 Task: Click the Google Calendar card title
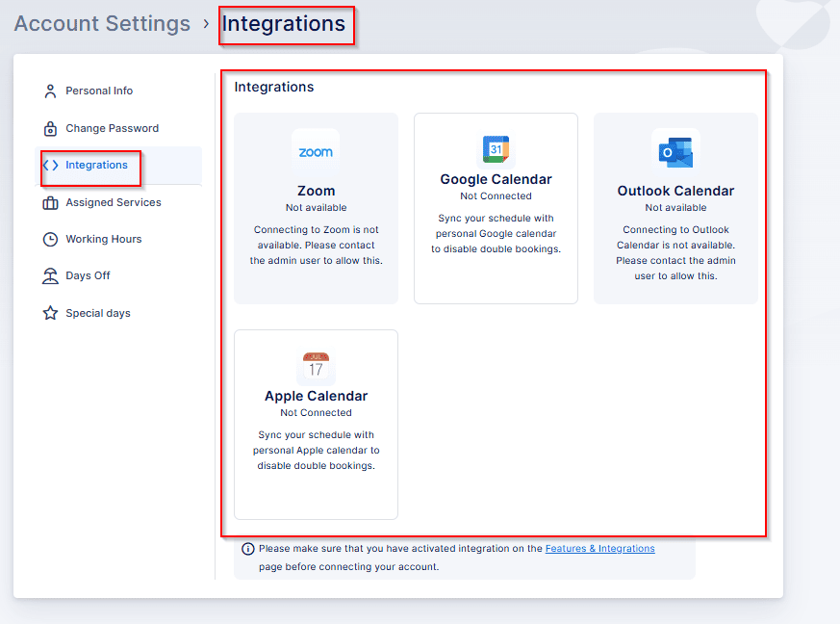coord(496,179)
